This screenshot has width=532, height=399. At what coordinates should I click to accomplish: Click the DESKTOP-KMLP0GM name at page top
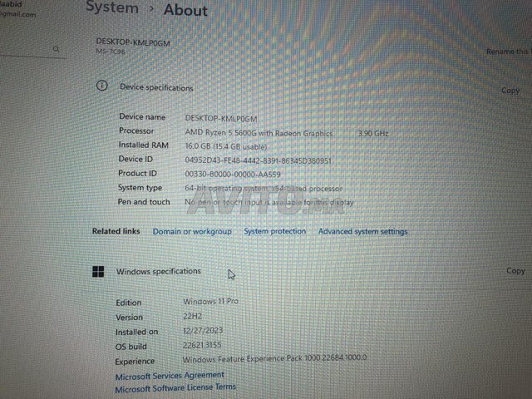pyautogui.click(x=132, y=42)
